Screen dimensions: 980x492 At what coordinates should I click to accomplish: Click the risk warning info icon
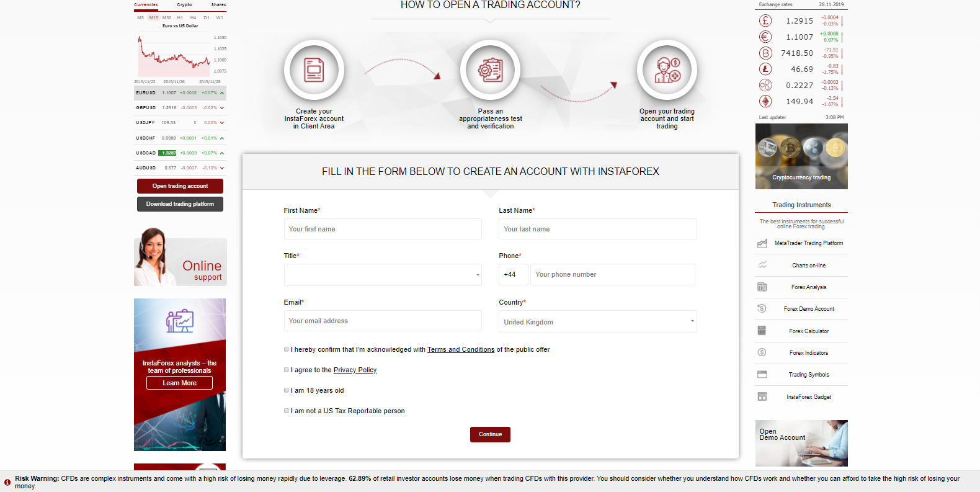[7, 482]
